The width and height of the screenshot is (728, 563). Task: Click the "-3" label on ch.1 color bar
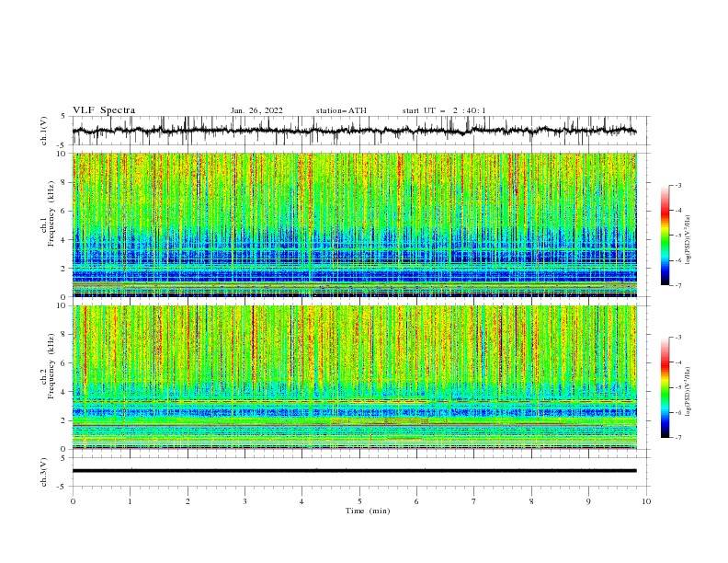677,185
